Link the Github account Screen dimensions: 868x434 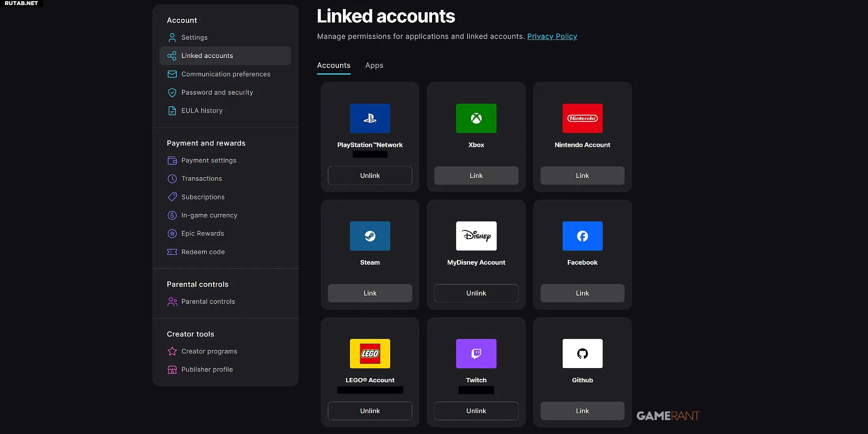582,411
